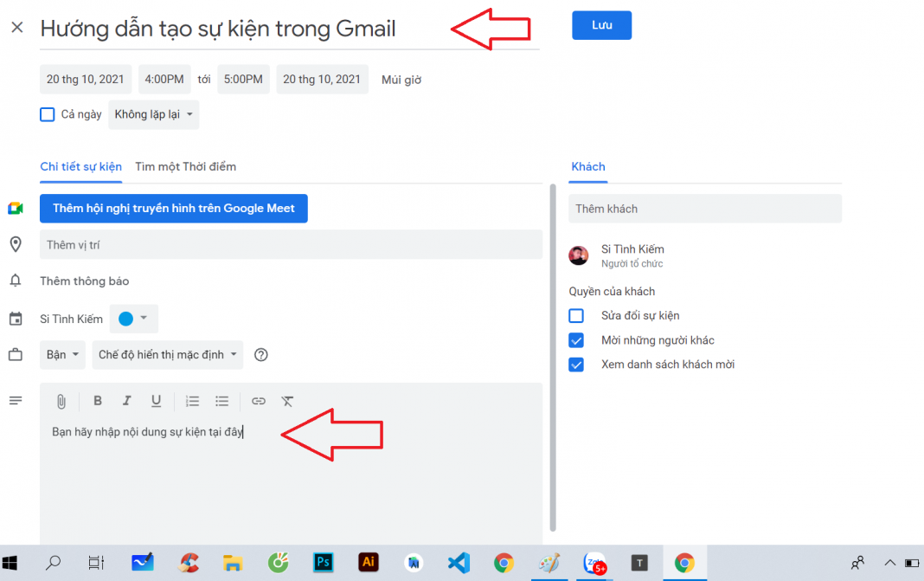Enable the 'Cả ngày' all-day checkbox
This screenshot has width=924, height=581.
pyautogui.click(x=48, y=114)
